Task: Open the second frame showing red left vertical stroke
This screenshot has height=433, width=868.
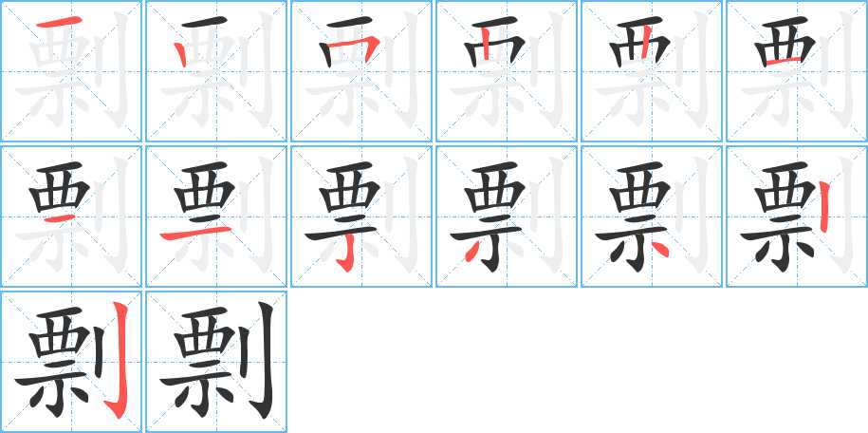Action: click(216, 71)
